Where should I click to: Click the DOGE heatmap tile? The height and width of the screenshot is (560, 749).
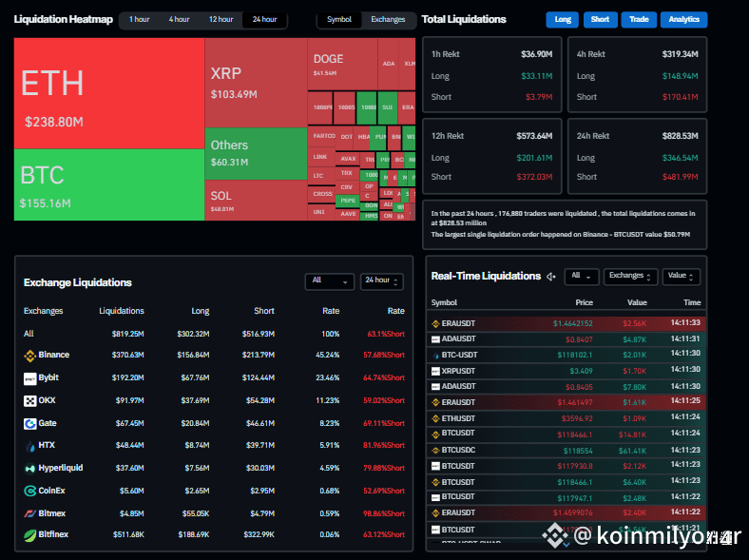pyautogui.click(x=342, y=65)
